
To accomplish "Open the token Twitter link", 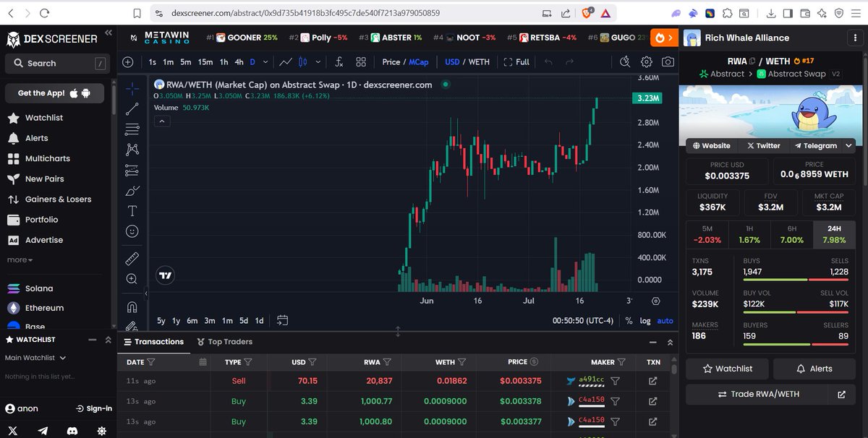I will (763, 145).
